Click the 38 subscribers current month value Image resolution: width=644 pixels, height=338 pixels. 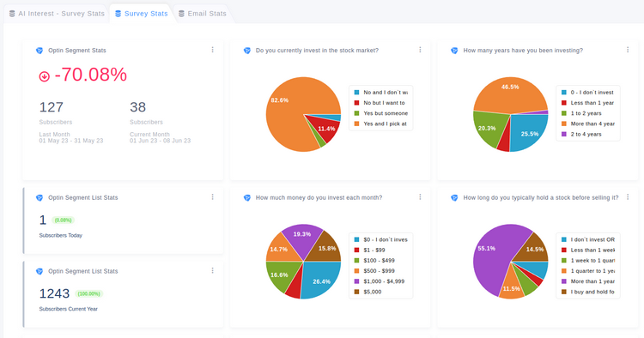[x=138, y=107]
